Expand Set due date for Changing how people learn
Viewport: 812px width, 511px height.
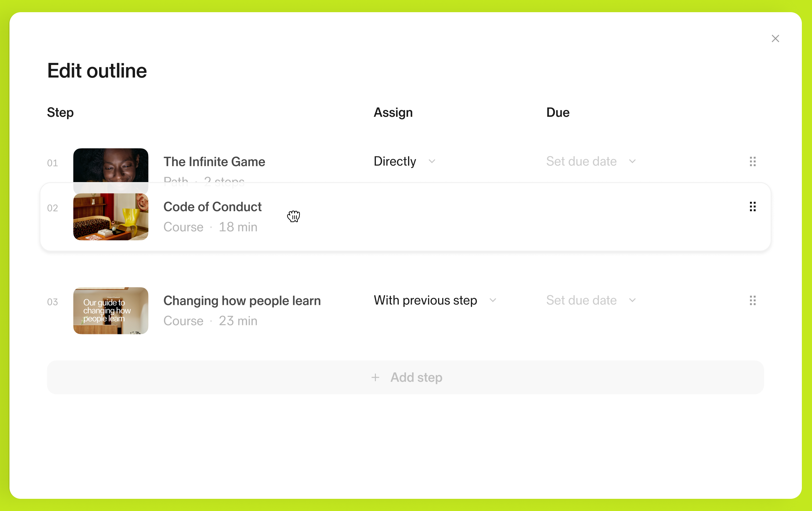[591, 301]
